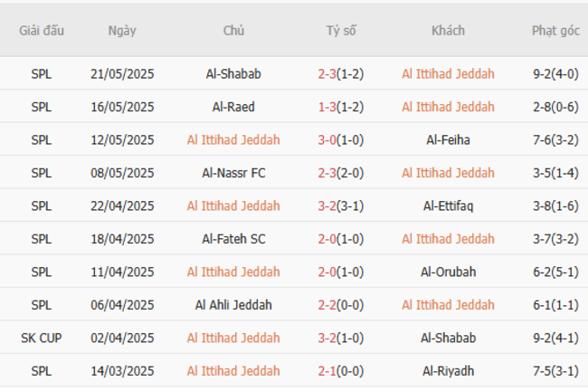This screenshot has height=392, width=588.
Task: Open the Al-Nassr FC team page
Action: tap(233, 173)
